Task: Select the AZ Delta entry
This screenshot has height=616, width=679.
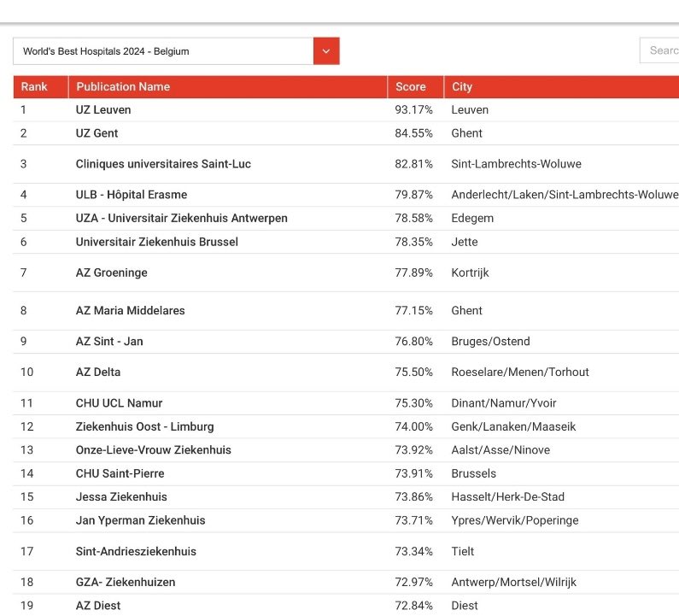Action: pyautogui.click(x=98, y=373)
